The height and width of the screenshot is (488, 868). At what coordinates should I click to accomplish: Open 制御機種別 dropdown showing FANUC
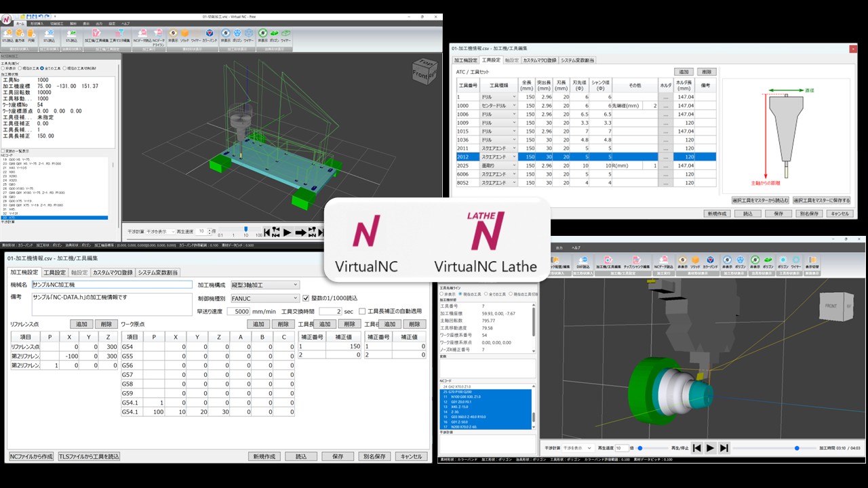pyautogui.click(x=265, y=298)
